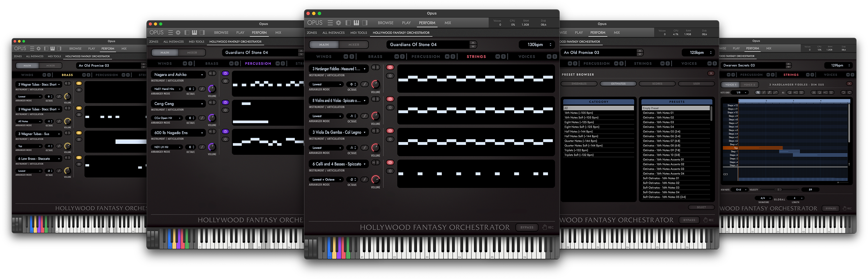The width and height of the screenshot is (868, 279).
Task: Open the 4/4 signature dropdown
Action: (764, 198)
